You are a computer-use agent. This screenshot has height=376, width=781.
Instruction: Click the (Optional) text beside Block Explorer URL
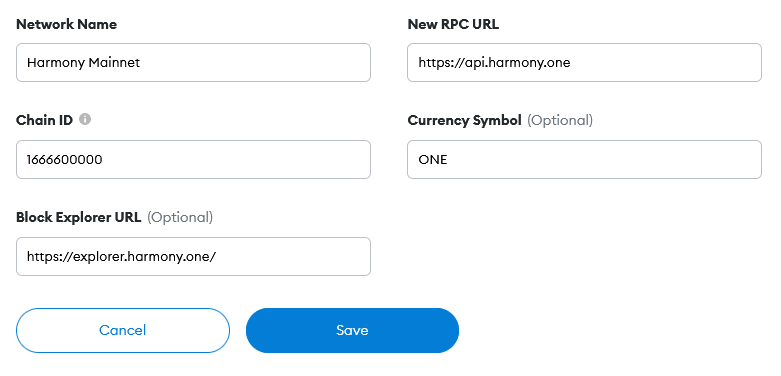[x=180, y=218]
